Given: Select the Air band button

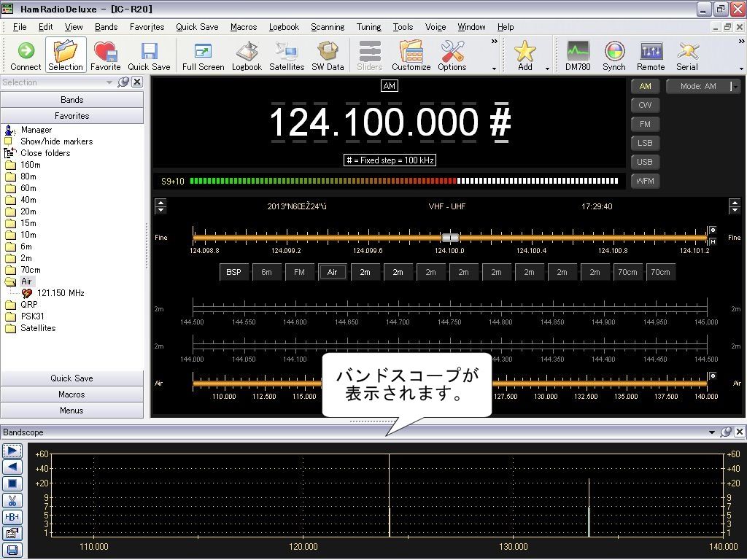Looking at the screenshot, I should 332,272.
